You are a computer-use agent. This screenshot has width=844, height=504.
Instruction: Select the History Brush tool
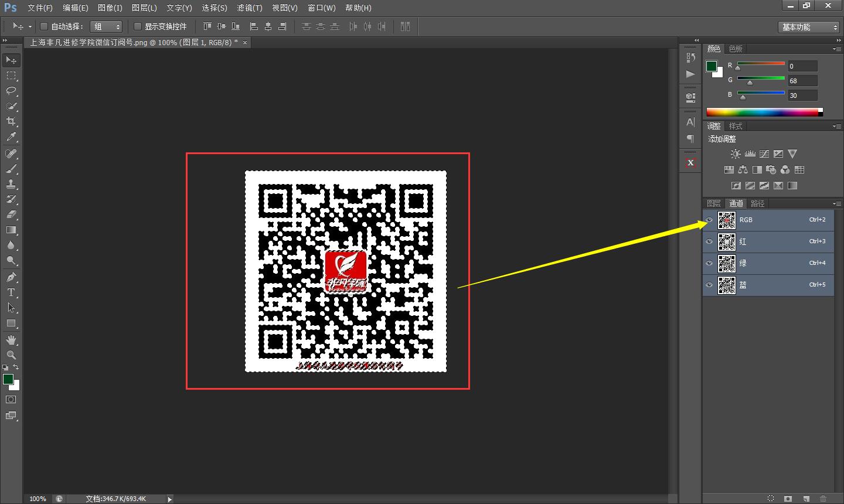tap(11, 199)
